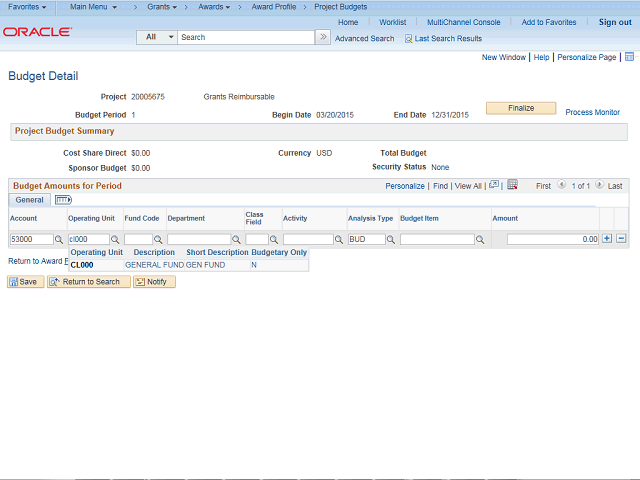
Task: Click in the Search text box
Action: (x=246, y=37)
